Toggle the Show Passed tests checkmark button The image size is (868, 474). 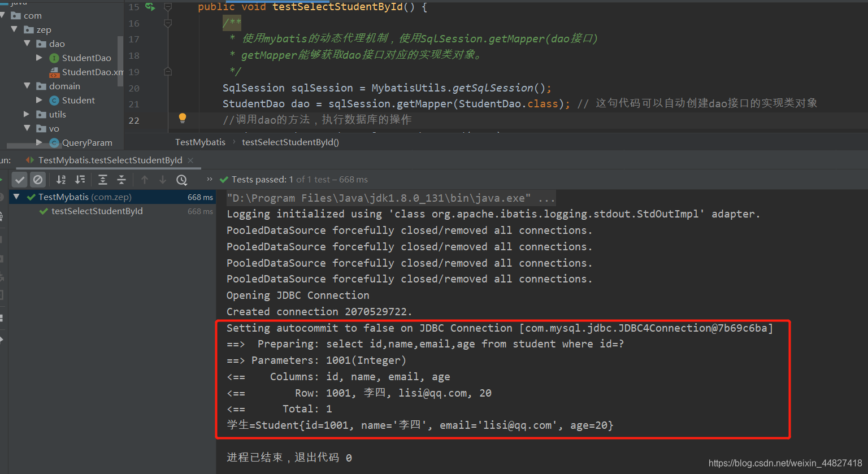pos(20,180)
